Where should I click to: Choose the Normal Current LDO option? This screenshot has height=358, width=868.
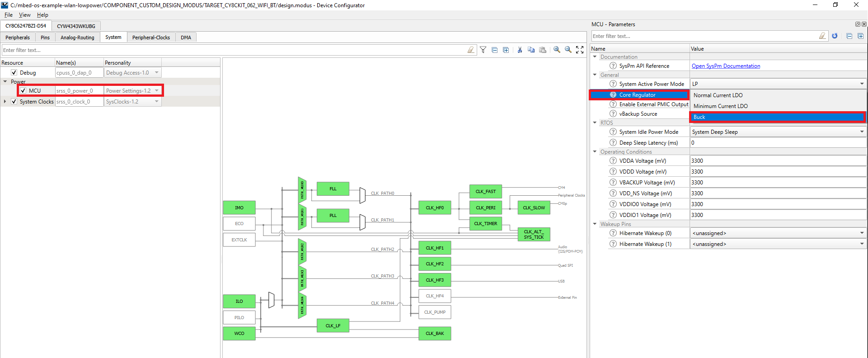click(x=778, y=95)
